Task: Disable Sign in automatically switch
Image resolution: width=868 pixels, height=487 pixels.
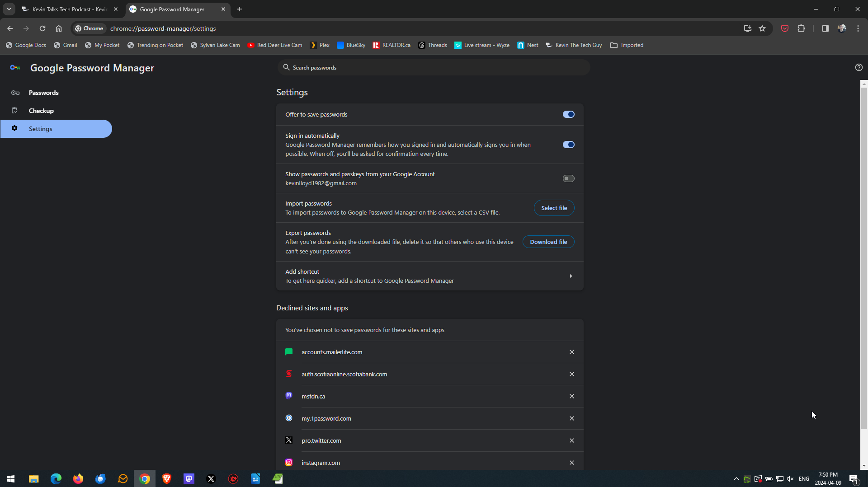Action: coord(568,145)
